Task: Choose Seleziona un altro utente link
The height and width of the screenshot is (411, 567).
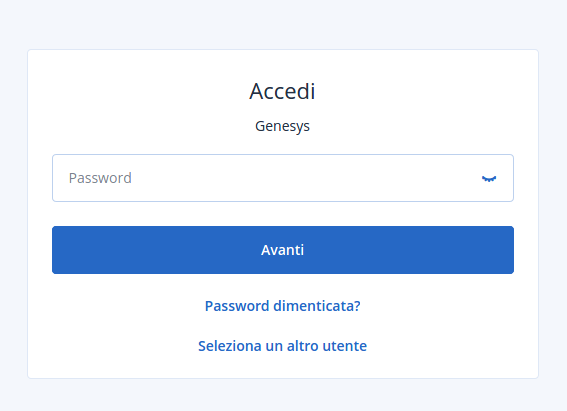Action: tap(282, 346)
